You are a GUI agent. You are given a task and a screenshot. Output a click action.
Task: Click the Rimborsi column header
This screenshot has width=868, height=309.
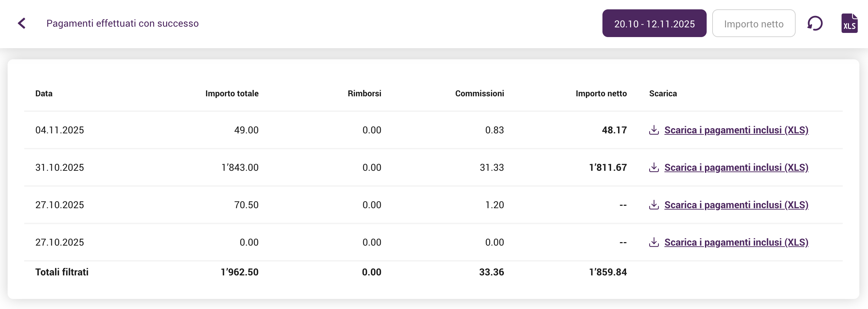point(364,93)
